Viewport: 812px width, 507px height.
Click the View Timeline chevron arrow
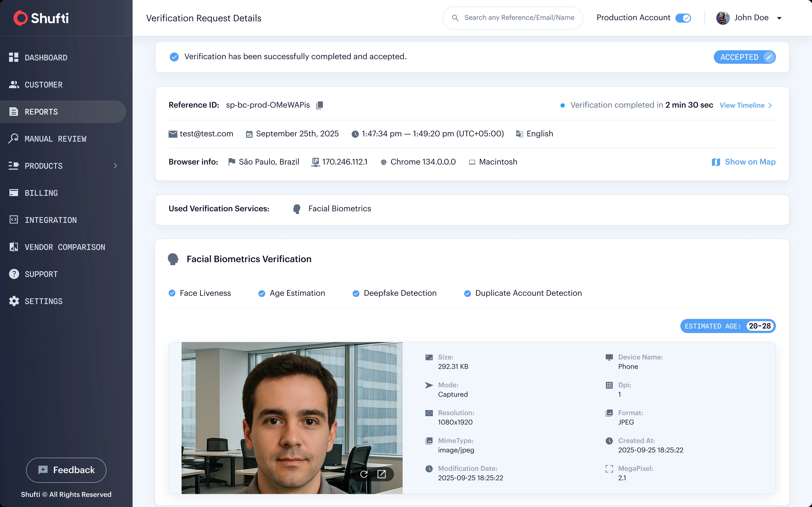point(770,106)
